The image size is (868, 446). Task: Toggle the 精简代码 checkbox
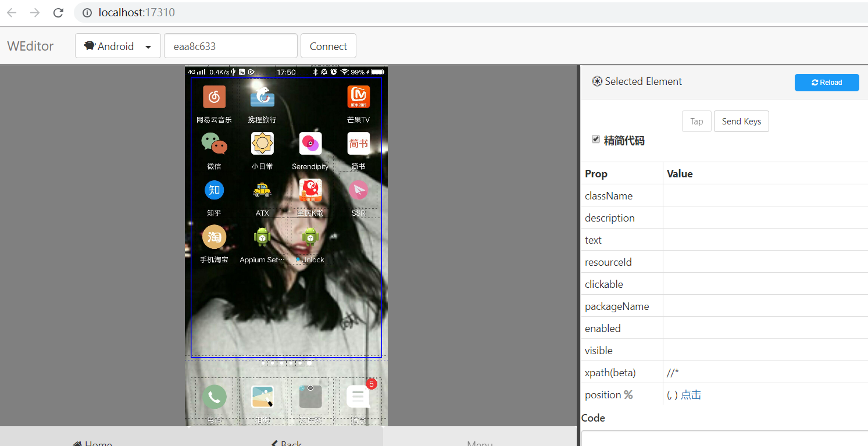point(596,139)
